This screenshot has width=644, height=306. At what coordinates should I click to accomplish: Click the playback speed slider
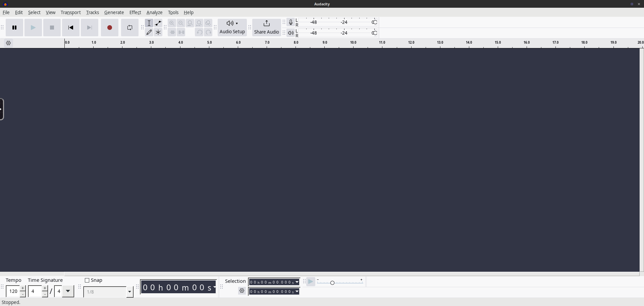tap(340, 282)
